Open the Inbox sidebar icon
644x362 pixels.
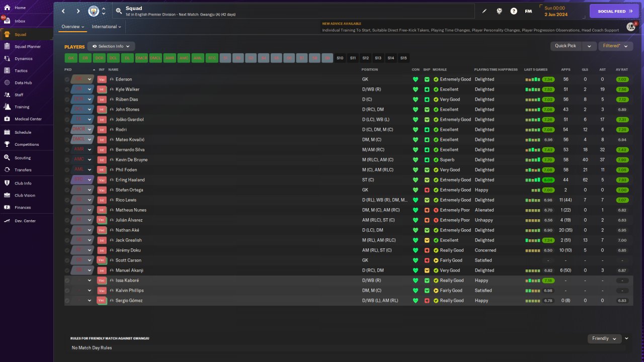7,21
